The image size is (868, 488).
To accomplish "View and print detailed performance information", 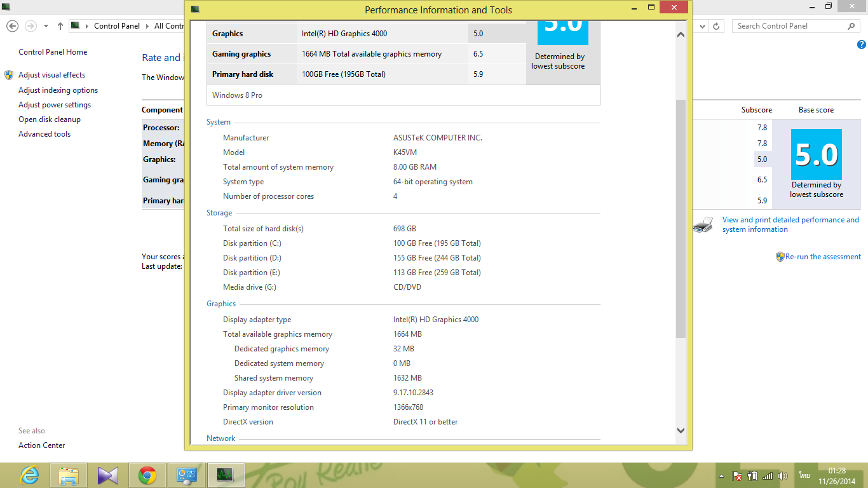I will (x=790, y=225).
